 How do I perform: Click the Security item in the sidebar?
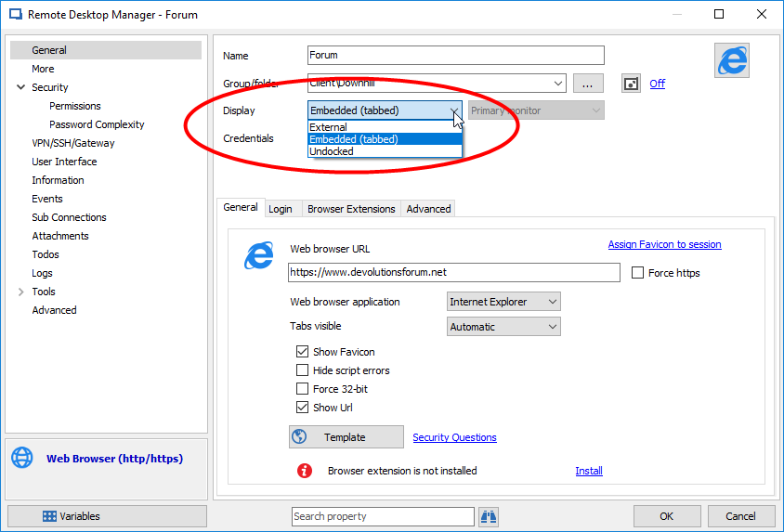tap(50, 87)
